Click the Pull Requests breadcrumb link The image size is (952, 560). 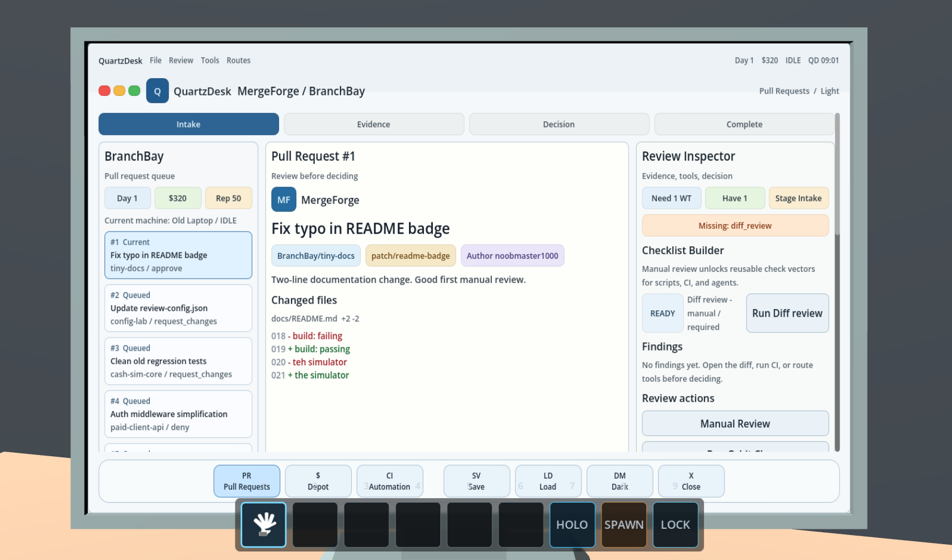coord(784,91)
